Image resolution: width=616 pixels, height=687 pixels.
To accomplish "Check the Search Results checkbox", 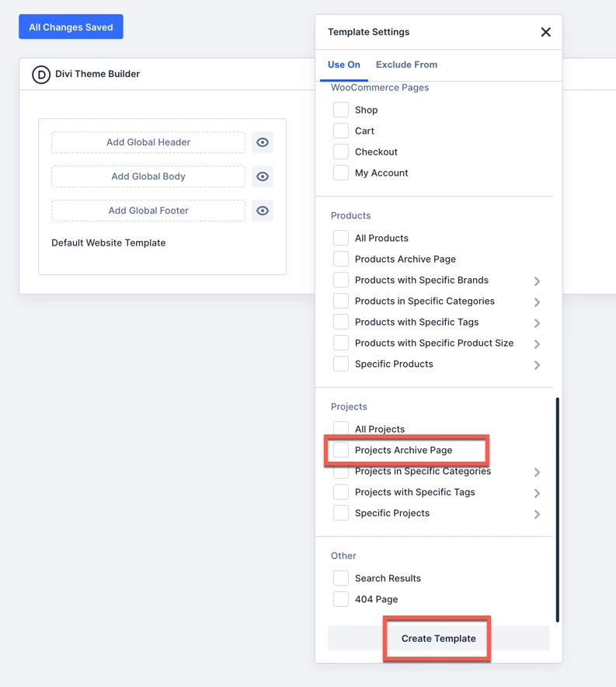I will [x=340, y=578].
